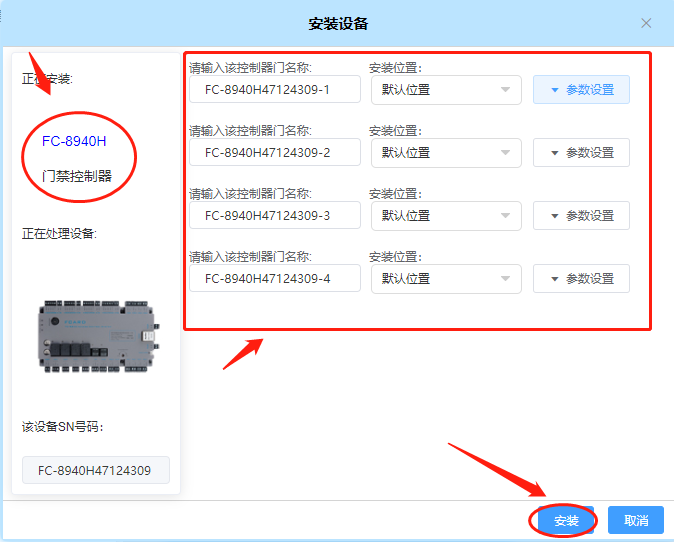The width and height of the screenshot is (674, 542).
Task: Open the first door's 安装位置 dropdown
Action: [445, 90]
